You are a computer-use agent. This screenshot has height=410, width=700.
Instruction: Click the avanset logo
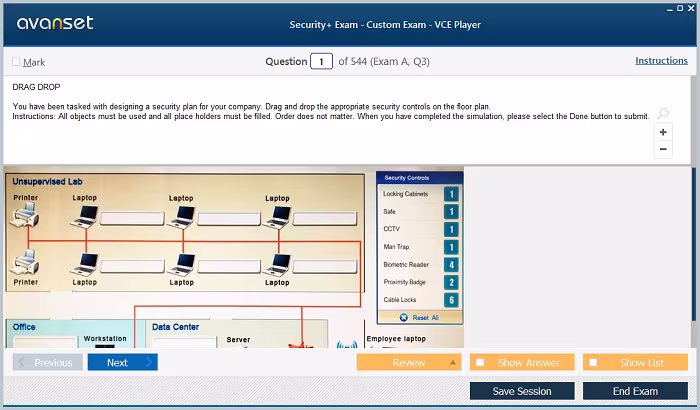pos(55,23)
